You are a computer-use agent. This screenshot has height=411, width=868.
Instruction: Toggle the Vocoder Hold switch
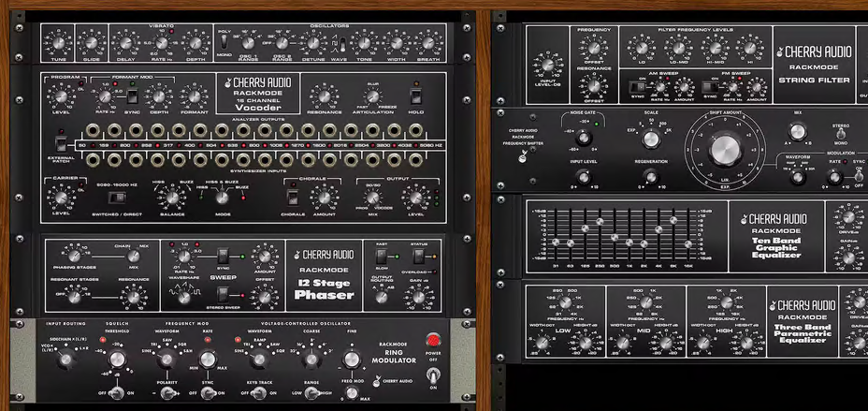pos(415,95)
